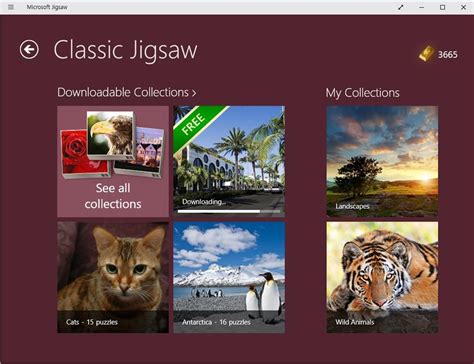Click the Classic Jigsaw title

click(x=125, y=50)
